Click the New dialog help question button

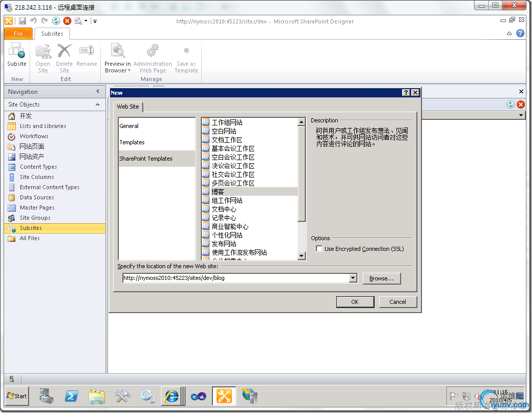click(x=406, y=93)
